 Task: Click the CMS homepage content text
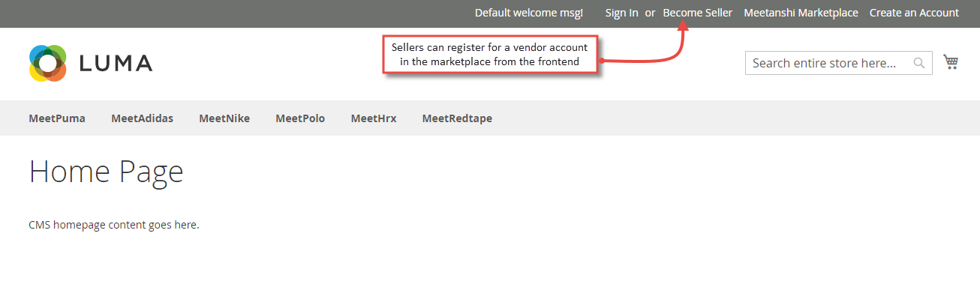114,225
